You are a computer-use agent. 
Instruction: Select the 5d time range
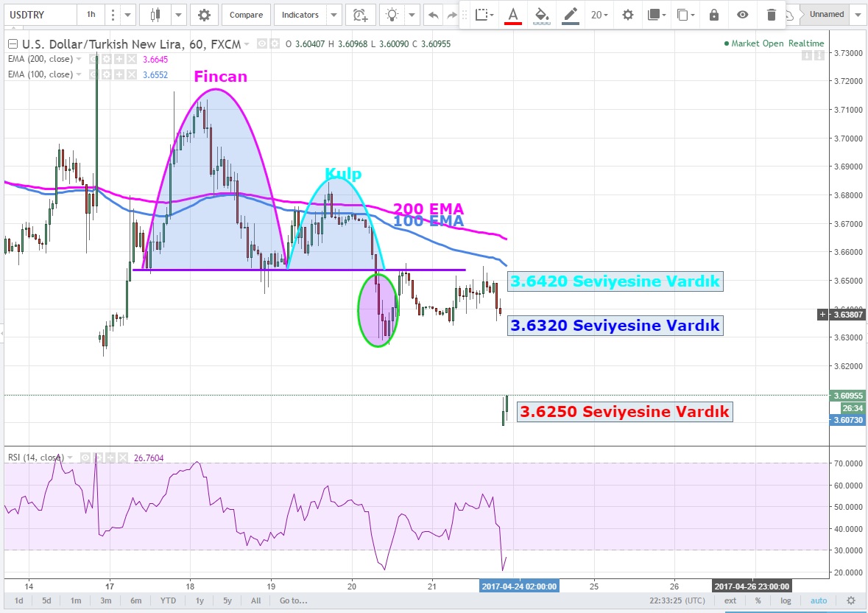coord(46,600)
